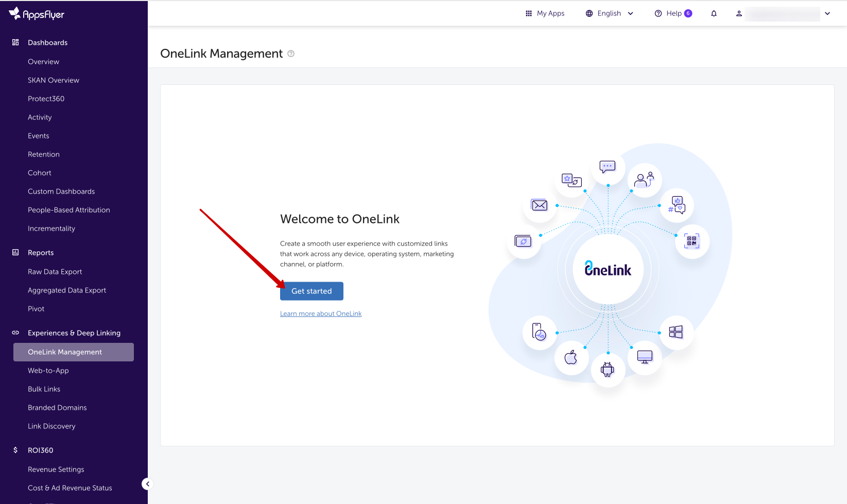The height and width of the screenshot is (504, 847).
Task: Open Incrementality
Action: (x=51, y=228)
